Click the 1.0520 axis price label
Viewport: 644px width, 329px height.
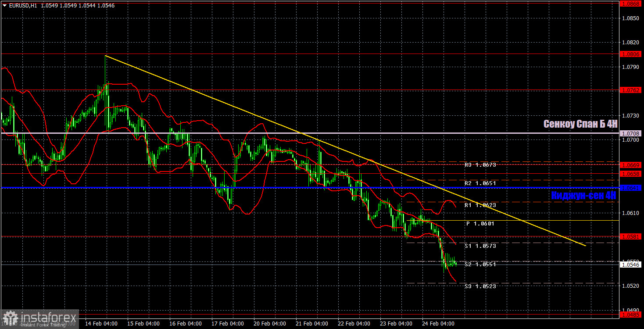point(631,286)
